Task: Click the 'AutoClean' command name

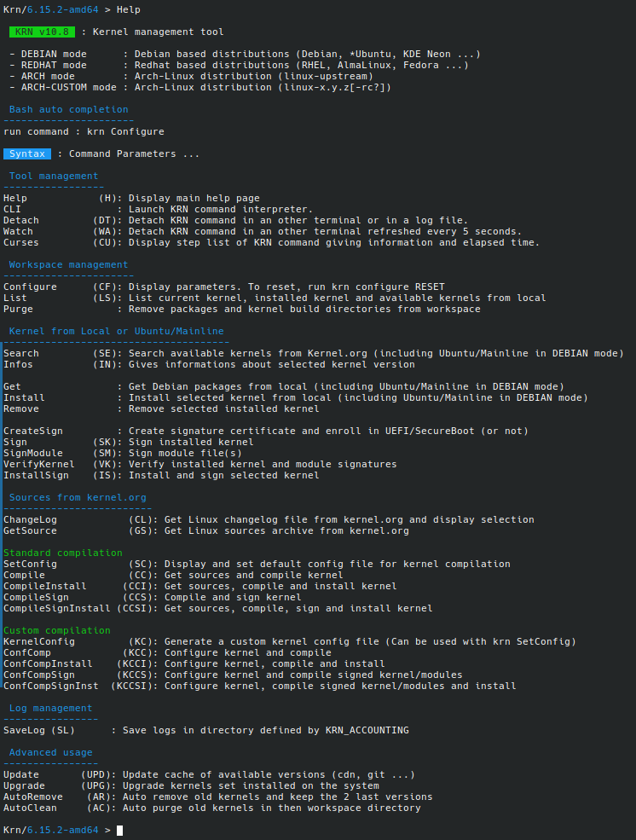Action: [x=30, y=808]
